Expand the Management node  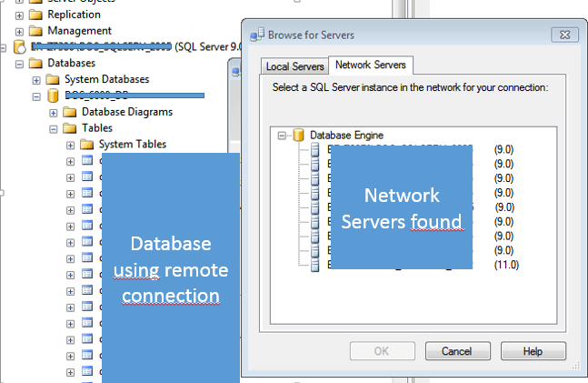click(x=19, y=31)
